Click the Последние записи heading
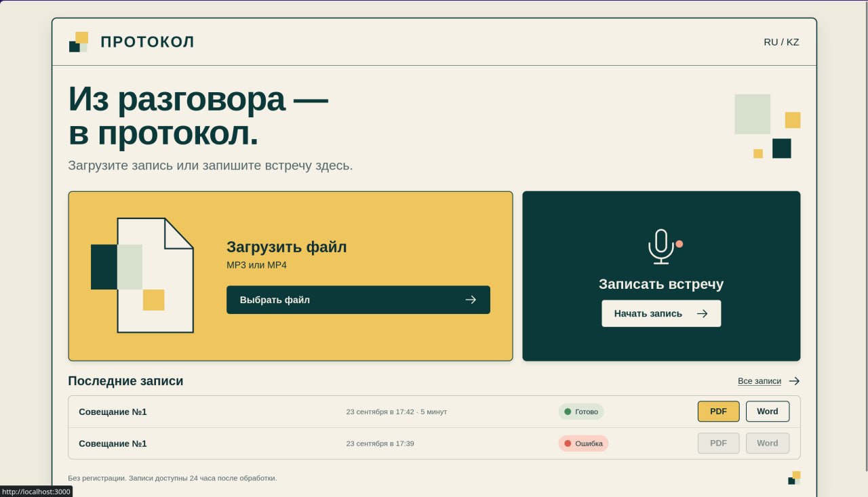This screenshot has height=497, width=868. click(125, 381)
